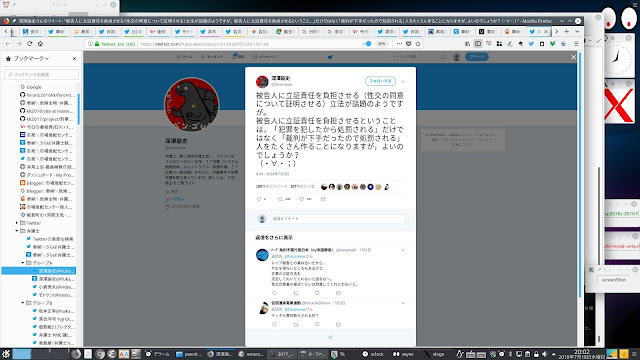Retweet the second reply
The width and height of the screenshot is (640, 360).
(296, 324)
